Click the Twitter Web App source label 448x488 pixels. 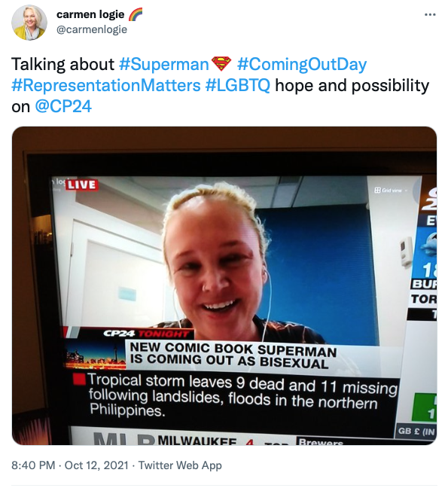[x=180, y=465]
